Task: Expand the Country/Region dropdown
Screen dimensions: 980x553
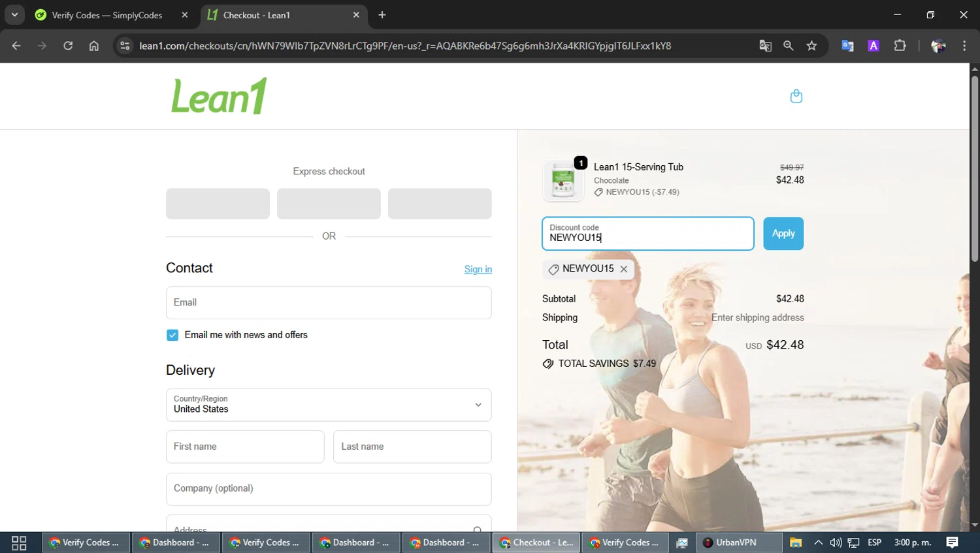Action: coord(329,405)
